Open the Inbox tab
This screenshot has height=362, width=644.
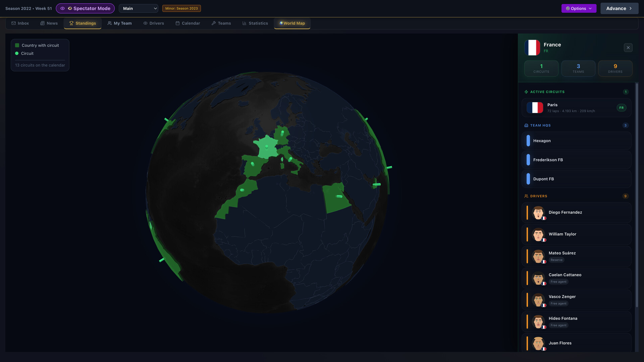pyautogui.click(x=20, y=23)
